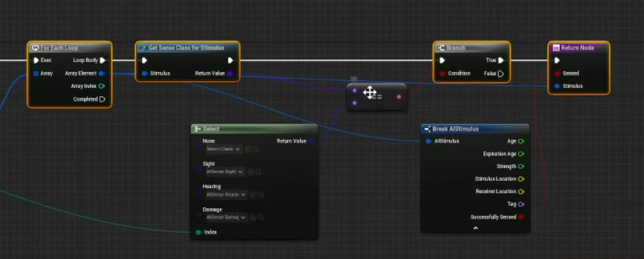Screen dimensions: 644x259
Task: Click the Select node Index input pin
Action: pyautogui.click(x=199, y=232)
